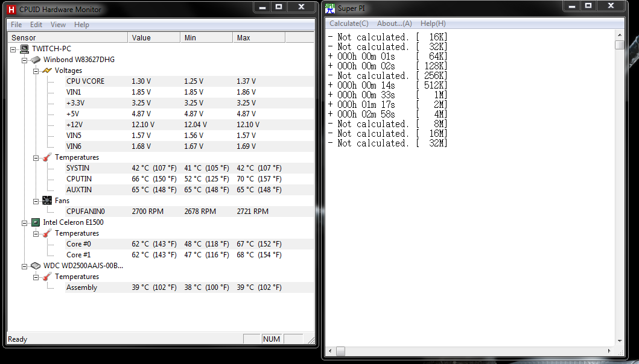Viewport: 639px width, 364px height.
Task: Click the thermometer icon beside Winbond Temperatures
Action: pos(47,157)
